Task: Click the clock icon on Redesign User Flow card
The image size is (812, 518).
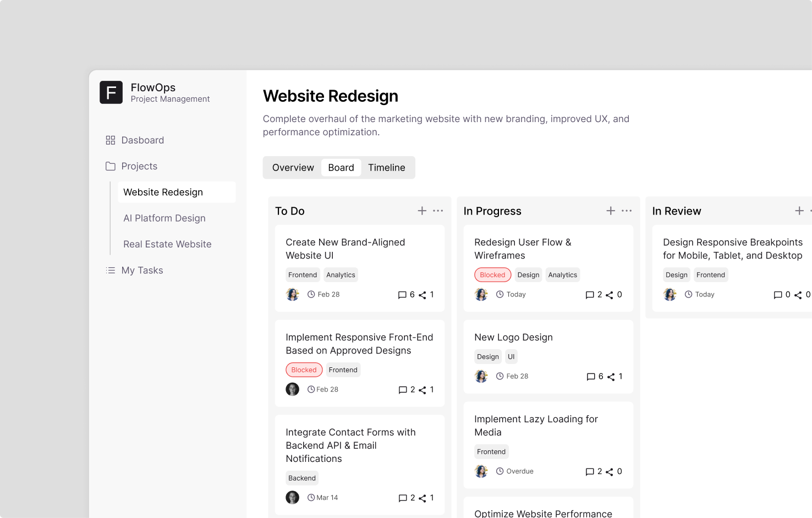Action: (x=500, y=294)
